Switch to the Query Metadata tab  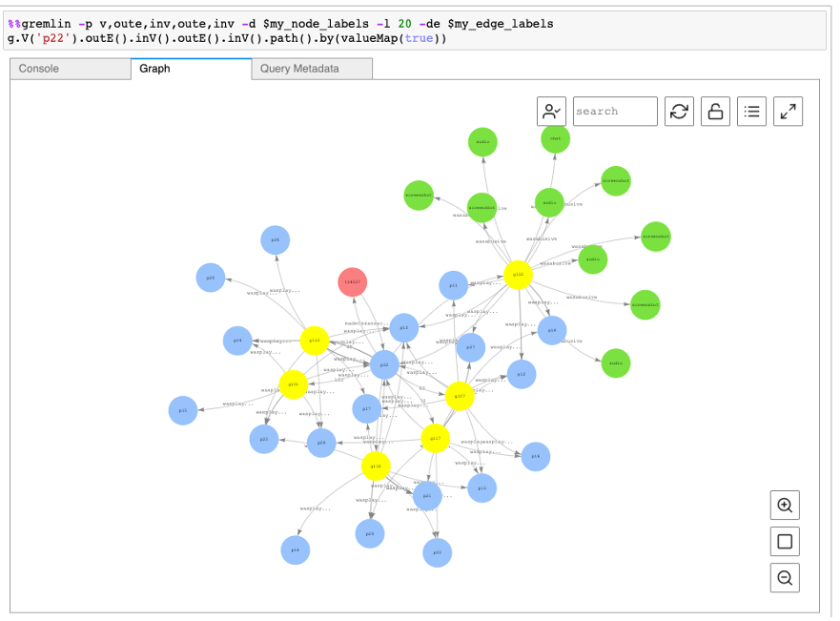tap(312, 69)
